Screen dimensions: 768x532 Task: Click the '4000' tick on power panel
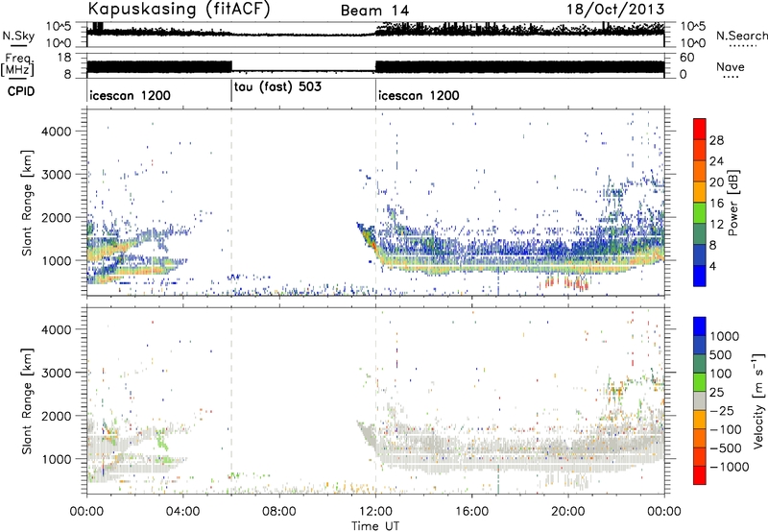pos(57,132)
